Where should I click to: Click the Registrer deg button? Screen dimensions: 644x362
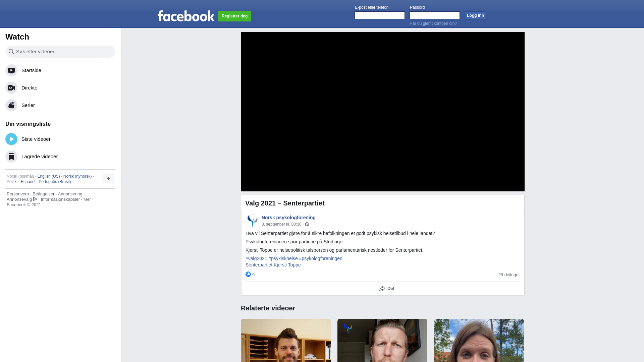(234, 16)
